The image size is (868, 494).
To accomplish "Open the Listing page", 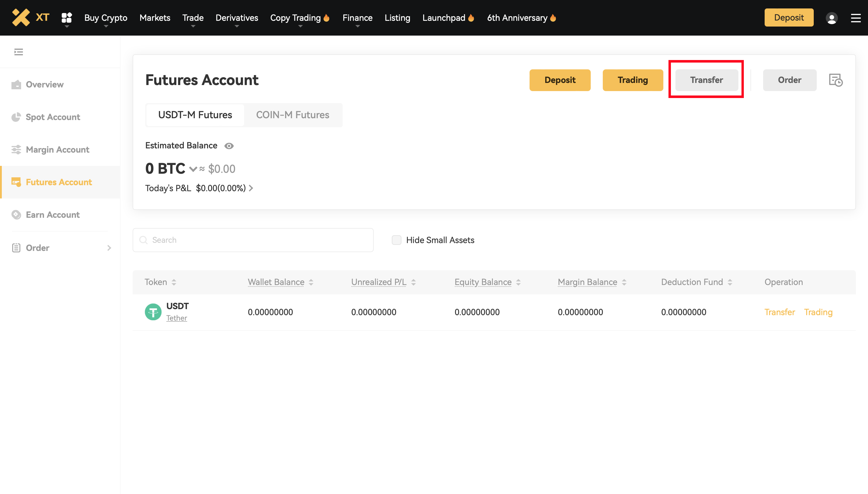I will pos(397,17).
